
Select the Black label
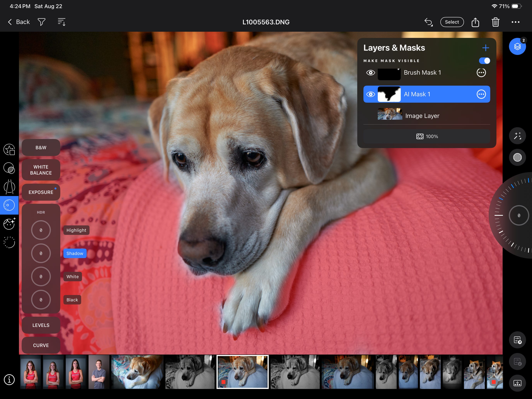pyautogui.click(x=72, y=300)
